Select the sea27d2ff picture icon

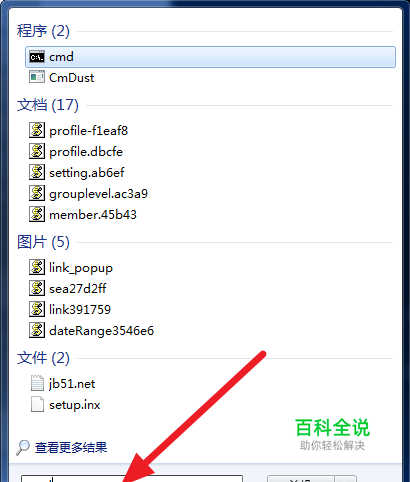(x=37, y=288)
